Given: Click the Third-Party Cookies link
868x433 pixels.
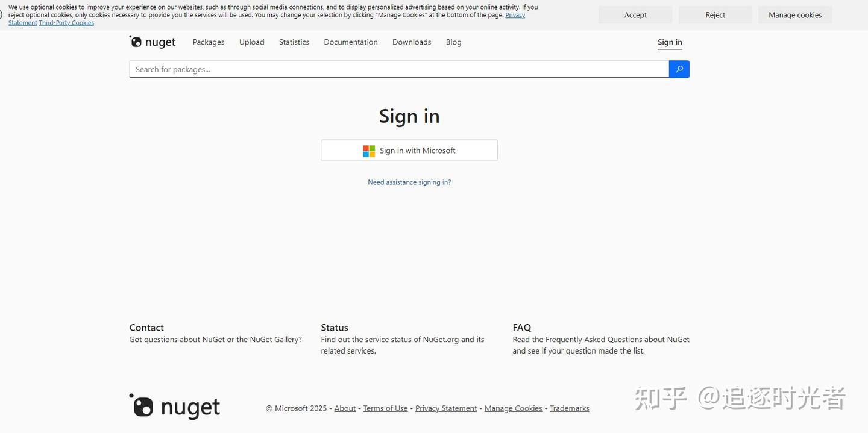Looking at the screenshot, I should (x=66, y=22).
